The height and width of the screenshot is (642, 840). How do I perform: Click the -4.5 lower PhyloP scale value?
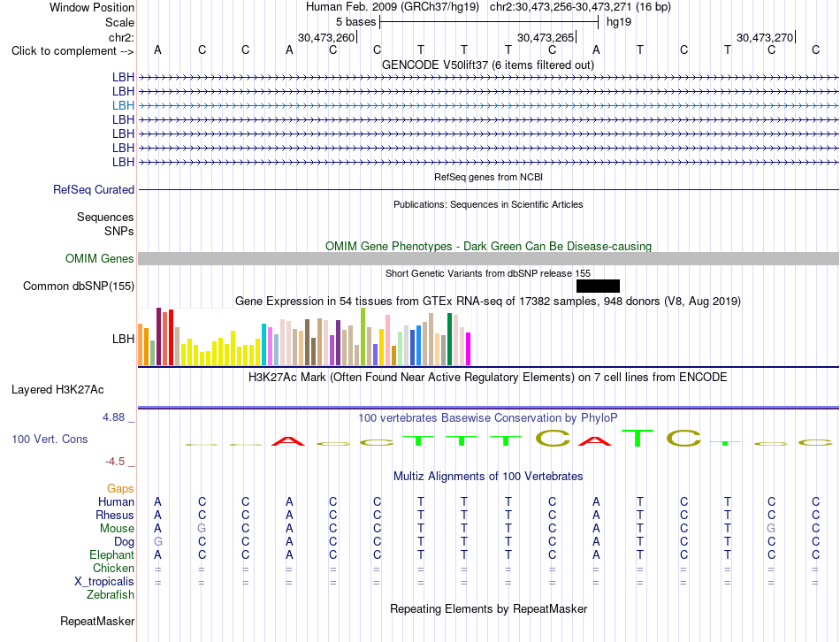click(115, 462)
